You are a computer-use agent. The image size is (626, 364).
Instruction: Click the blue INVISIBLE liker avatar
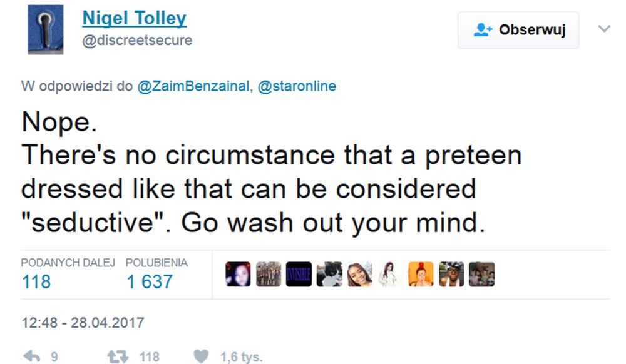pos(299,275)
